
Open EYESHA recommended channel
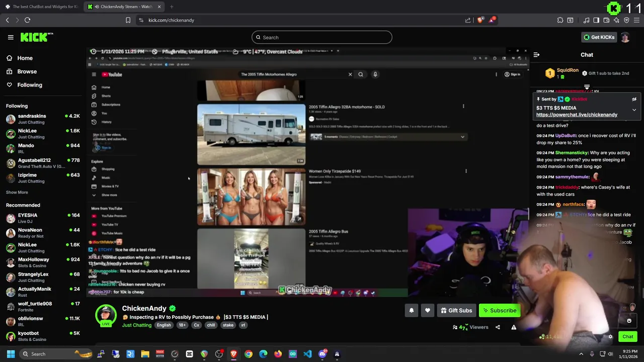pyautogui.click(x=43, y=218)
